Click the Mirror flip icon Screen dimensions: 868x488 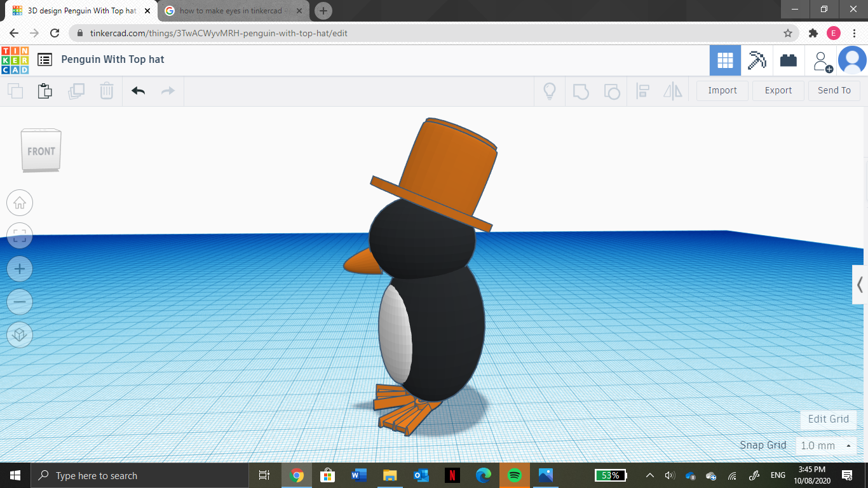coord(673,91)
